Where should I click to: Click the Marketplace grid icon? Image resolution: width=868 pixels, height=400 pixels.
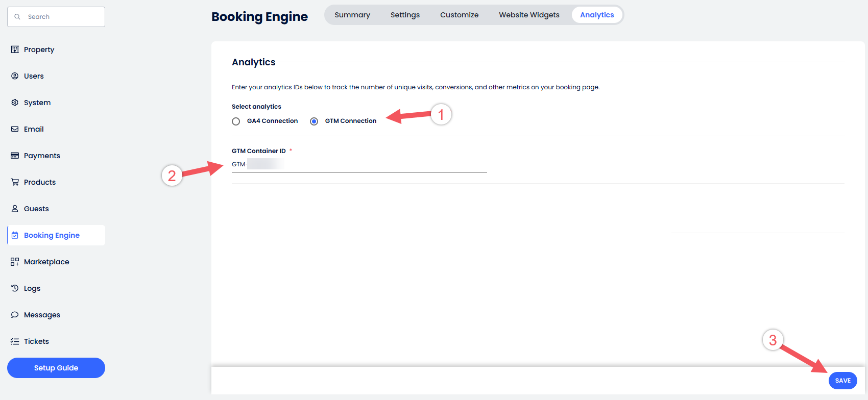pyautogui.click(x=15, y=262)
